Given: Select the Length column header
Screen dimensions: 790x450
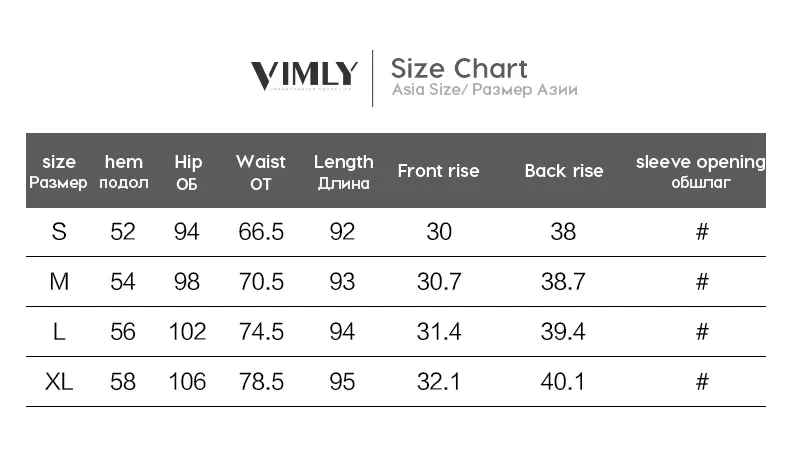Looking at the screenshot, I should [x=344, y=172].
